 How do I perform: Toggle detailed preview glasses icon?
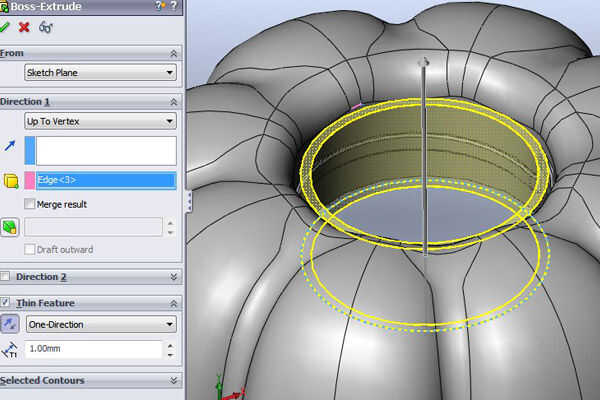(x=46, y=27)
